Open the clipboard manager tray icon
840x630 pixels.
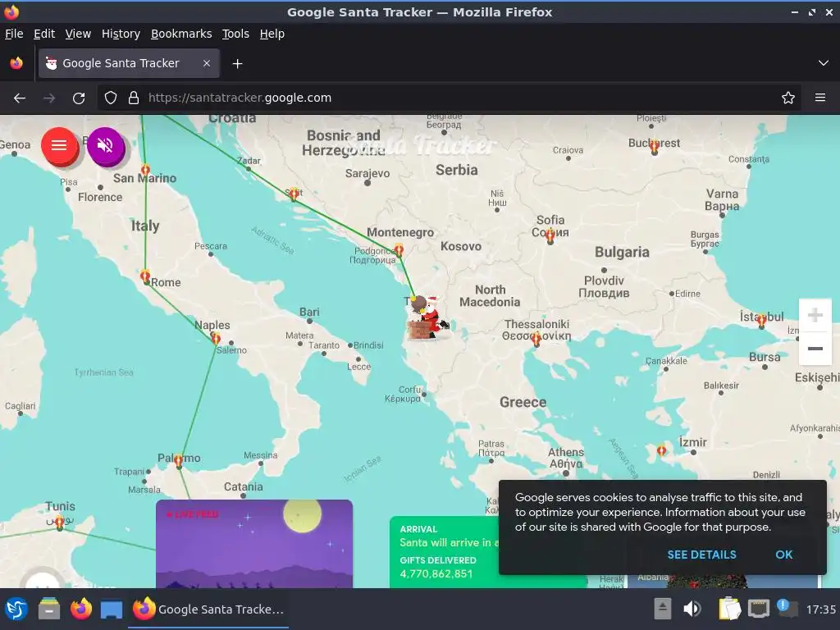click(x=729, y=609)
